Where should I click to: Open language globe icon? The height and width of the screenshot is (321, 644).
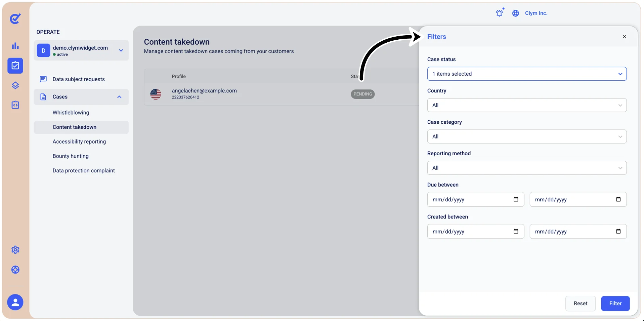(x=515, y=13)
